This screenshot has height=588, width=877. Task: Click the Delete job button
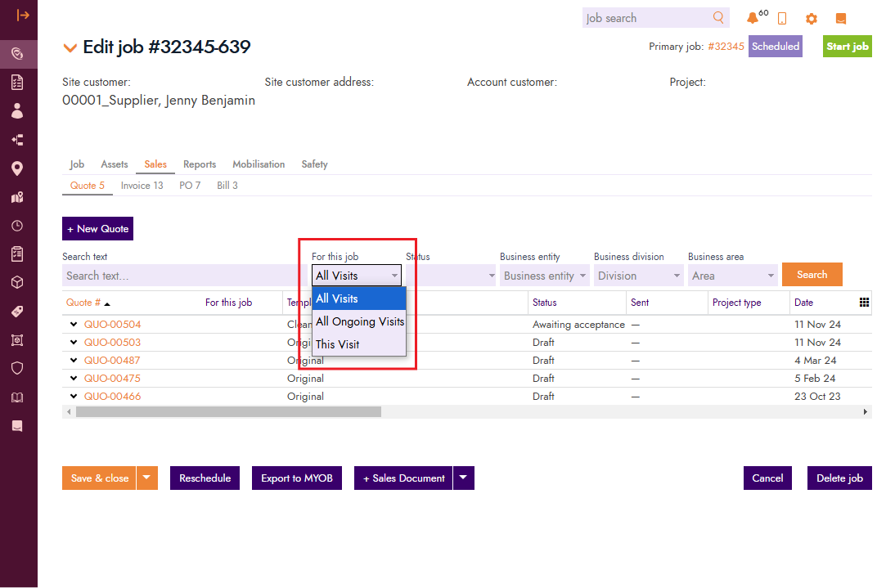pos(839,478)
